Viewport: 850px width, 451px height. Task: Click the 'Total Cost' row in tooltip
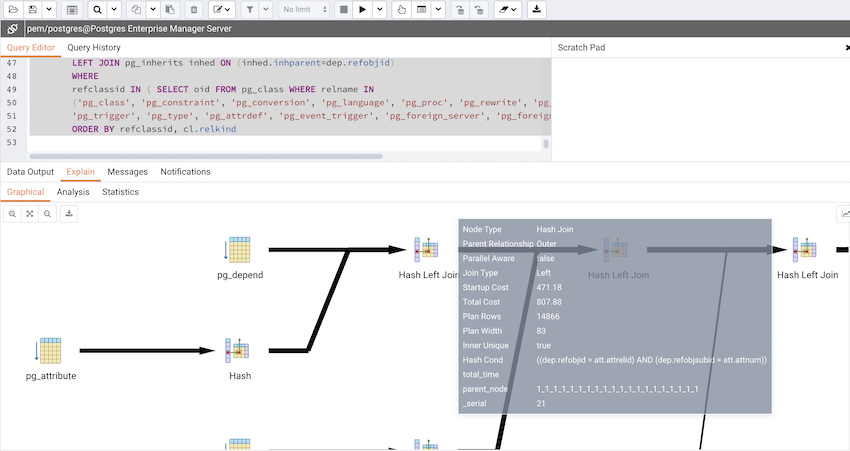point(615,302)
